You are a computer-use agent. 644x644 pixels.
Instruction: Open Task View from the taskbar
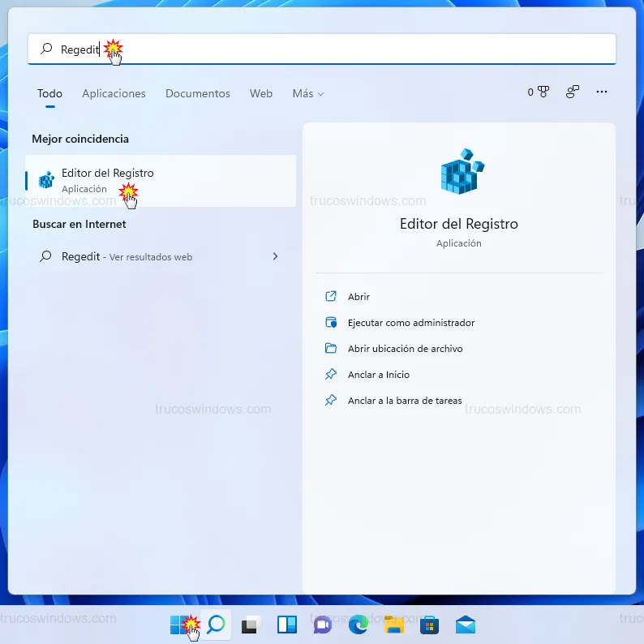pos(251,625)
